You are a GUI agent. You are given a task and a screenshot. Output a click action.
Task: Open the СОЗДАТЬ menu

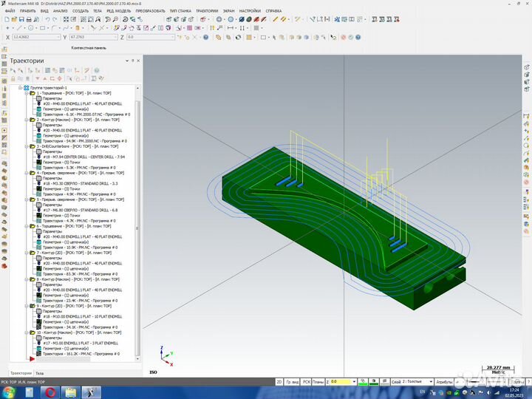coord(81,11)
